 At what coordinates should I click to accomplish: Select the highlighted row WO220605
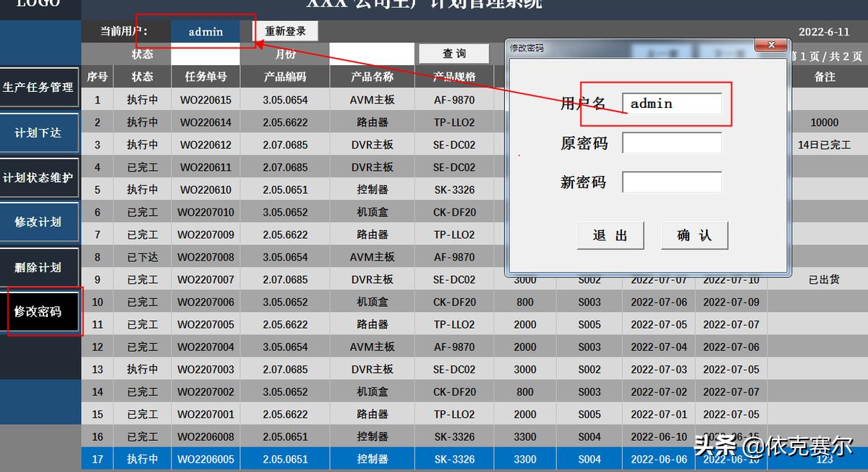(204, 458)
